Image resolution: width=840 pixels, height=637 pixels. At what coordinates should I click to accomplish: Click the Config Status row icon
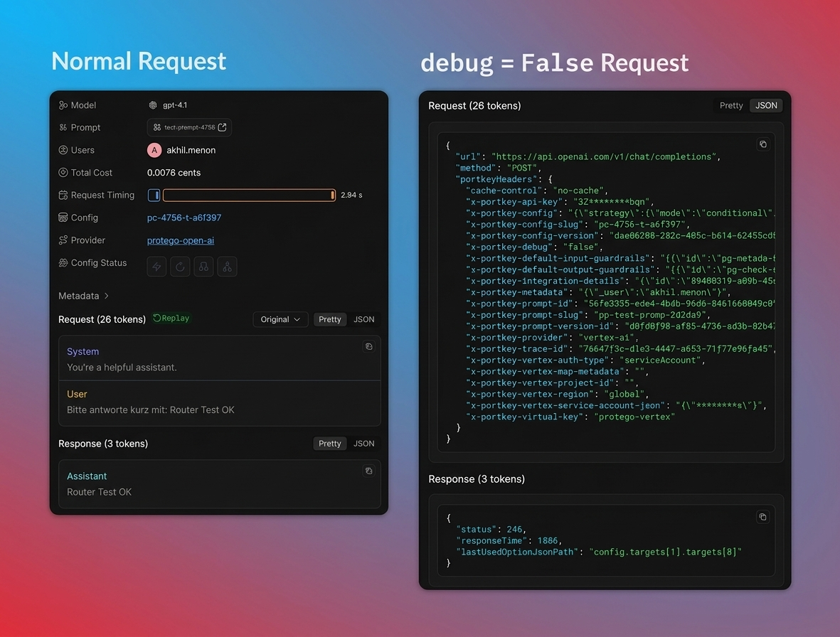tap(63, 263)
